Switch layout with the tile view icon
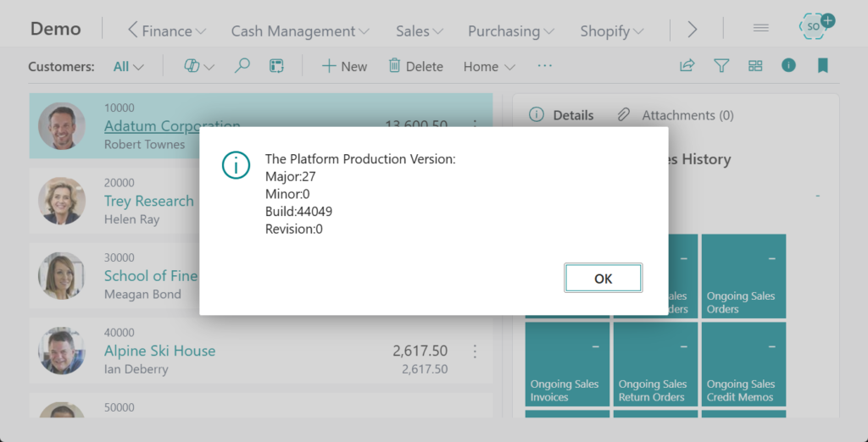 755,66
